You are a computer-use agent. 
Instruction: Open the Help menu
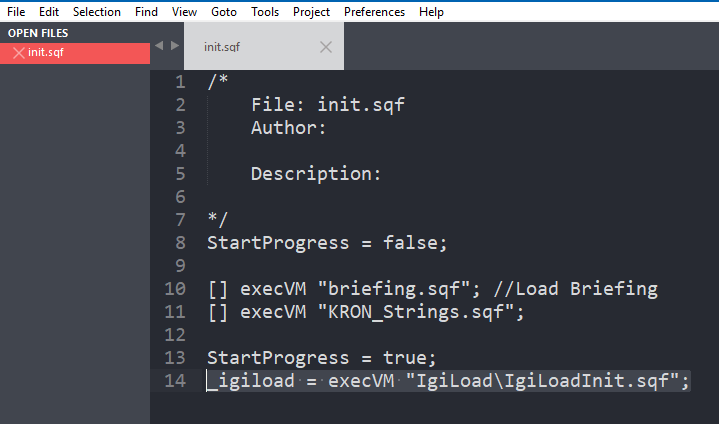[x=431, y=12]
